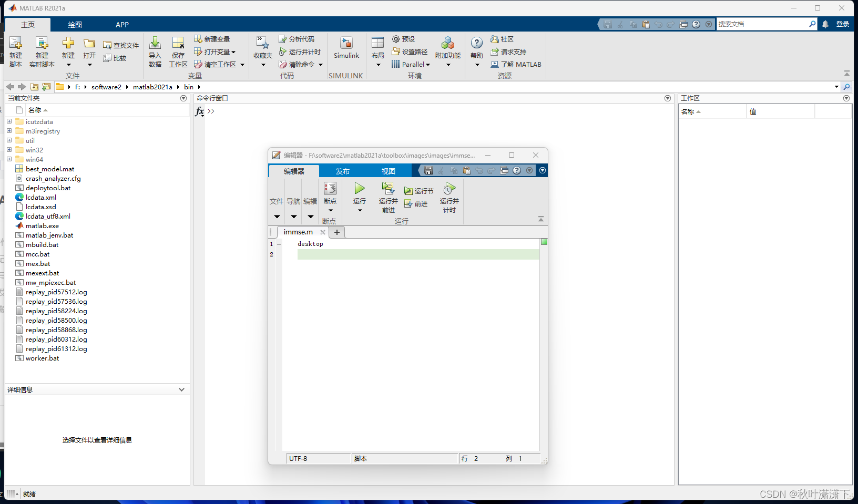Open Workspace (工作区) panel actions menu

point(846,98)
